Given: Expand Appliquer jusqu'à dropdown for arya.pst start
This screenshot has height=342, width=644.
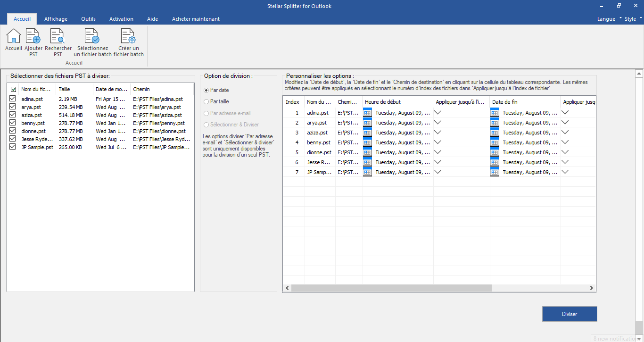Looking at the screenshot, I should (438, 122).
